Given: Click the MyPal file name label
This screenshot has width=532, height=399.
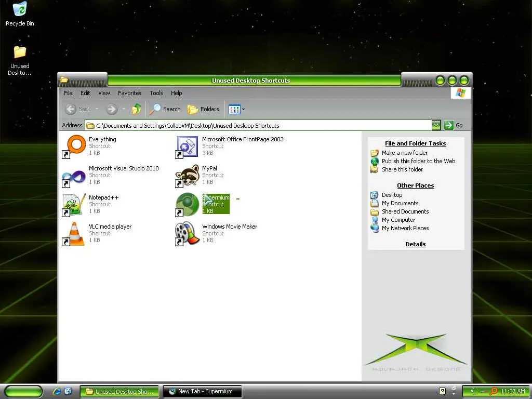Looking at the screenshot, I should [210, 168].
